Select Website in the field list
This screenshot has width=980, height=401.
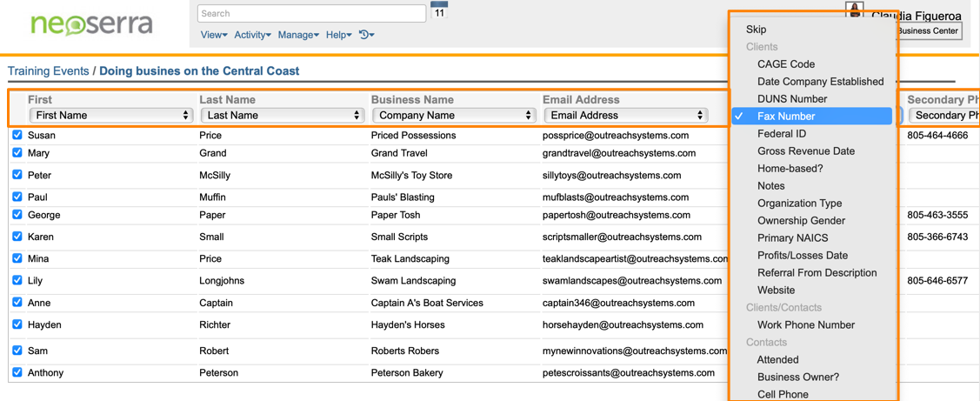(776, 291)
